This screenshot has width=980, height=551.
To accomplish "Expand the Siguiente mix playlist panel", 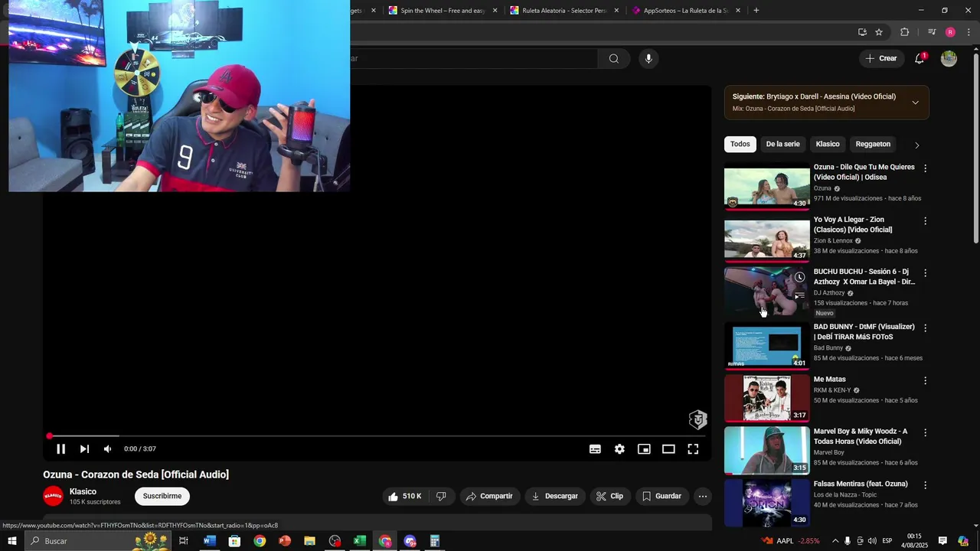I will [915, 103].
